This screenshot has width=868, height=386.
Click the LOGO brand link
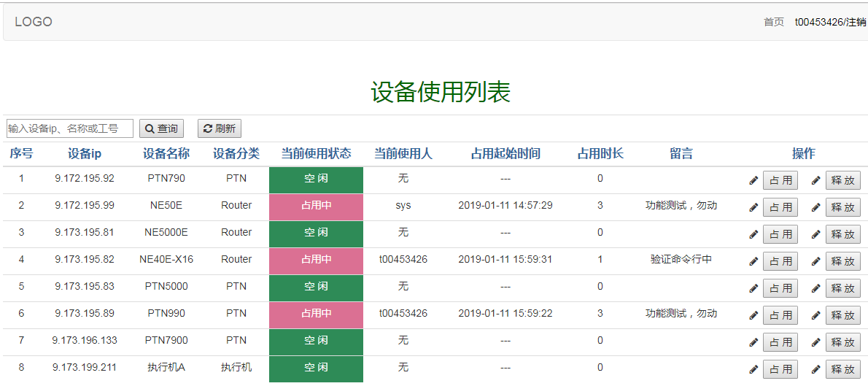click(x=34, y=22)
